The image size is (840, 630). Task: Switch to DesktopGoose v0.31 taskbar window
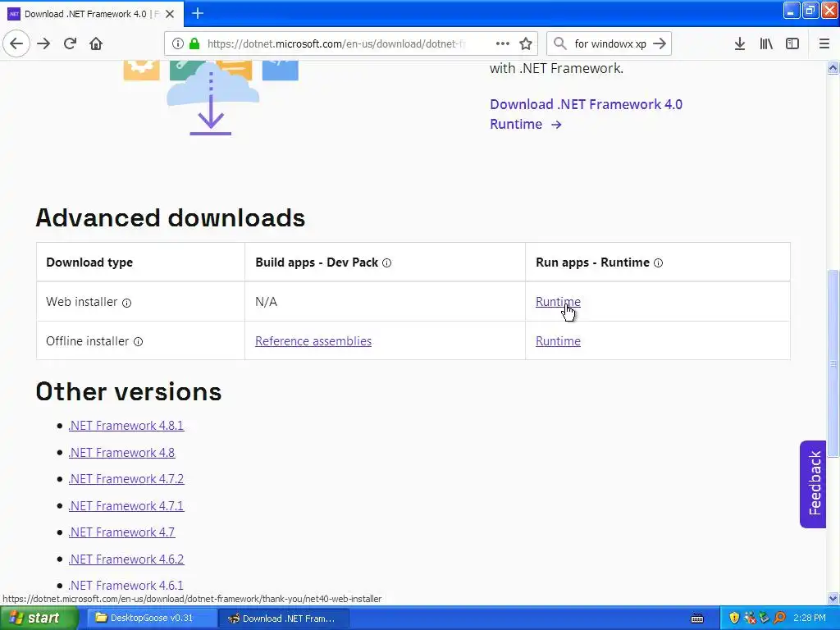pos(151,619)
